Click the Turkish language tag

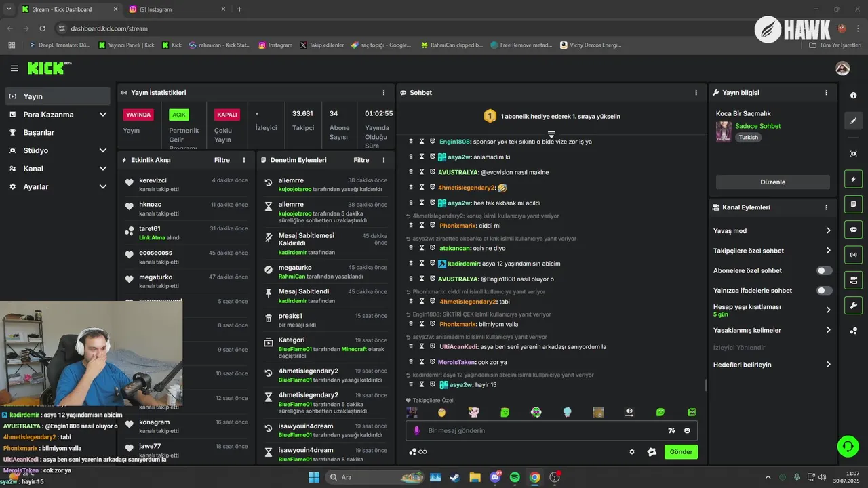[x=749, y=137]
